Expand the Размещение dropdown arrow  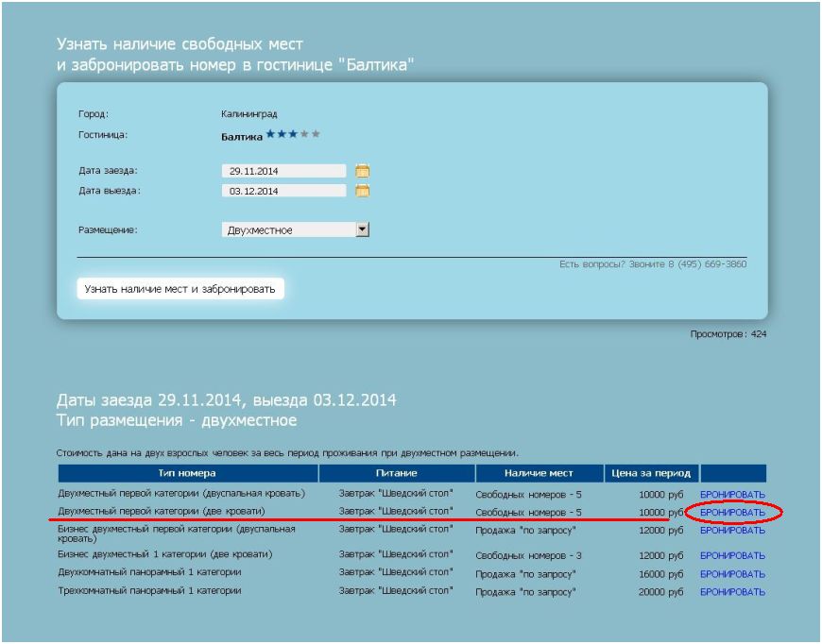362,229
